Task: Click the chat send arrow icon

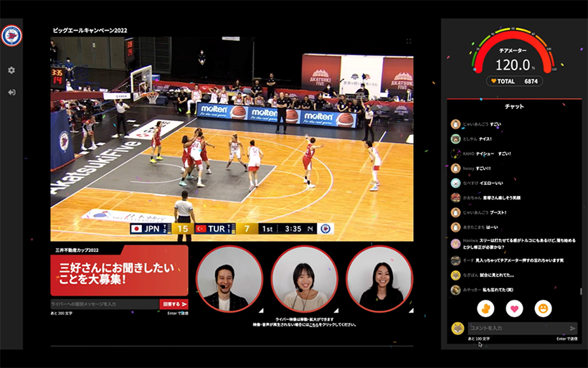Action: pos(572,328)
